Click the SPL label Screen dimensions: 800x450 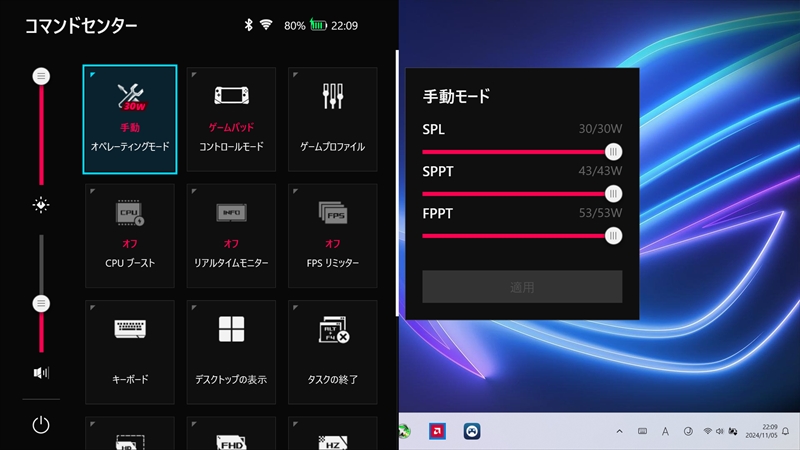433,130
